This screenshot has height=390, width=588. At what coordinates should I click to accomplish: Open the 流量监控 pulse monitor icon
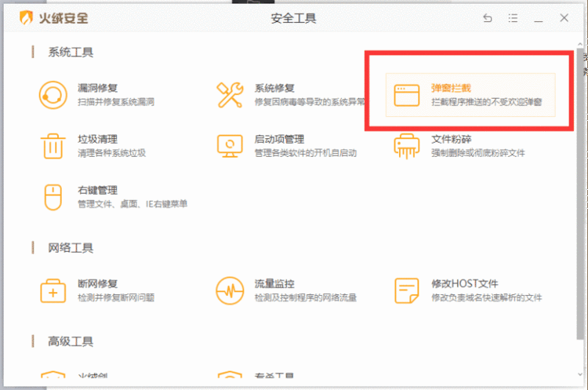click(230, 290)
